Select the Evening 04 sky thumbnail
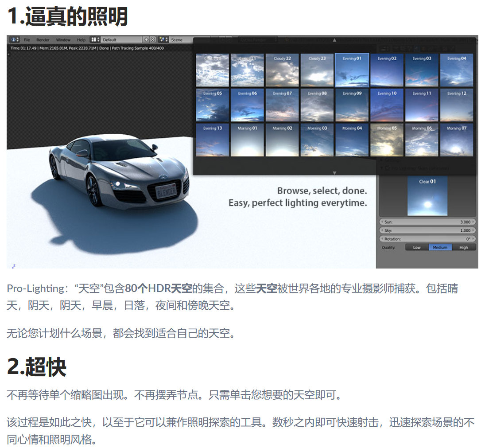 pos(457,70)
